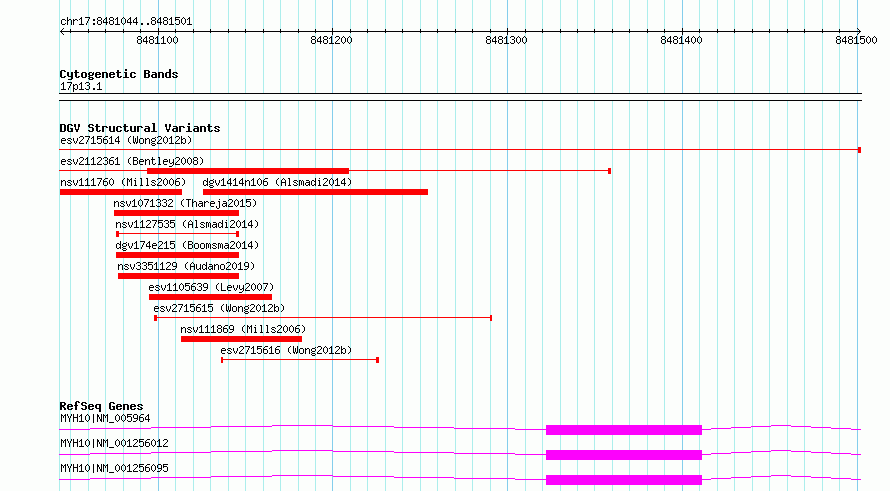
Task: Open the nsv111869 (Mills2006) variant label
Action: [243, 329]
